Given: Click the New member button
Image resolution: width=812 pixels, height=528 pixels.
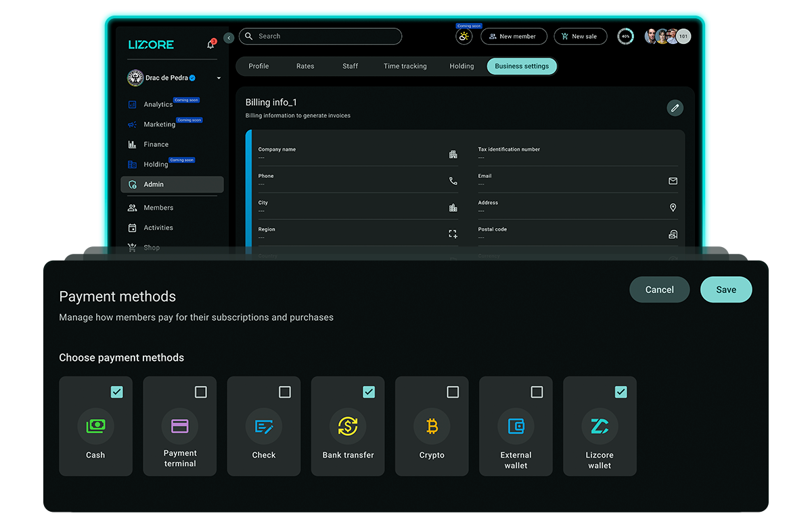Looking at the screenshot, I should (514, 37).
